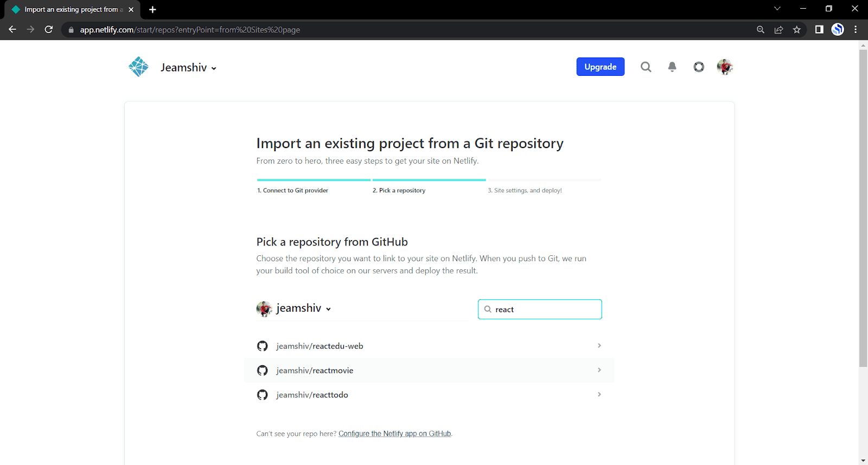Viewport: 868px width, 465px height.
Task: Select the jeamshiv/reactmovie repository
Action: [x=429, y=370]
